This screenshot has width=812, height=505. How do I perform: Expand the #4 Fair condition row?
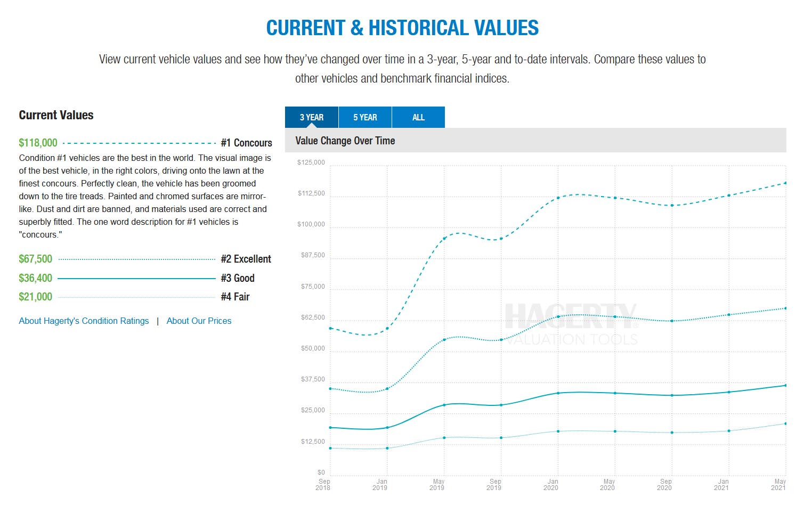pyautogui.click(x=235, y=297)
